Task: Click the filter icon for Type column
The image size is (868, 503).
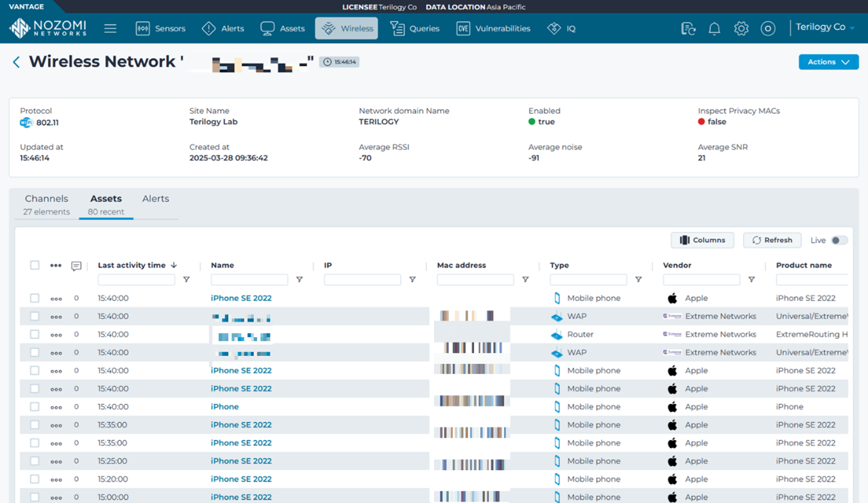Action: coord(639,280)
